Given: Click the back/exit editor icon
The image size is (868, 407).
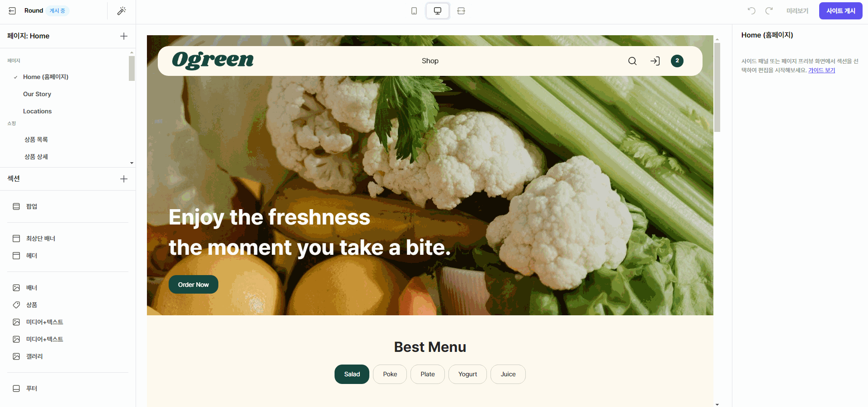Looking at the screenshot, I should tap(12, 11).
